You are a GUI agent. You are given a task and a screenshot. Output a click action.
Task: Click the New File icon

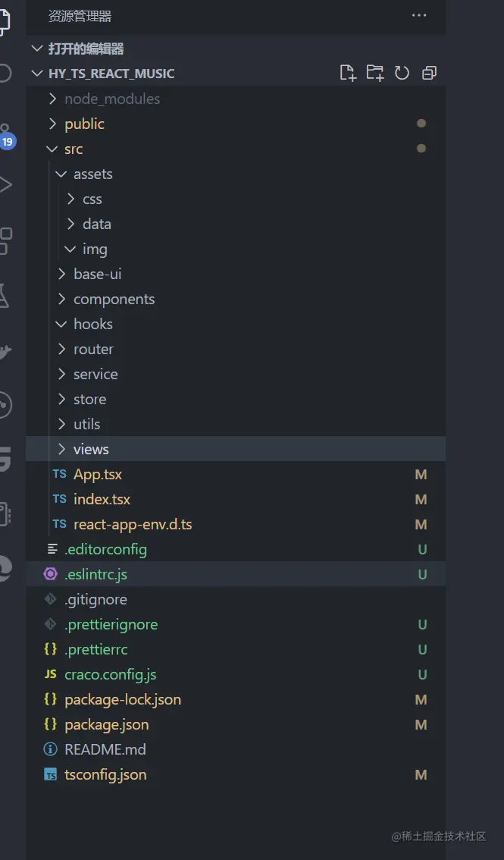[348, 73]
